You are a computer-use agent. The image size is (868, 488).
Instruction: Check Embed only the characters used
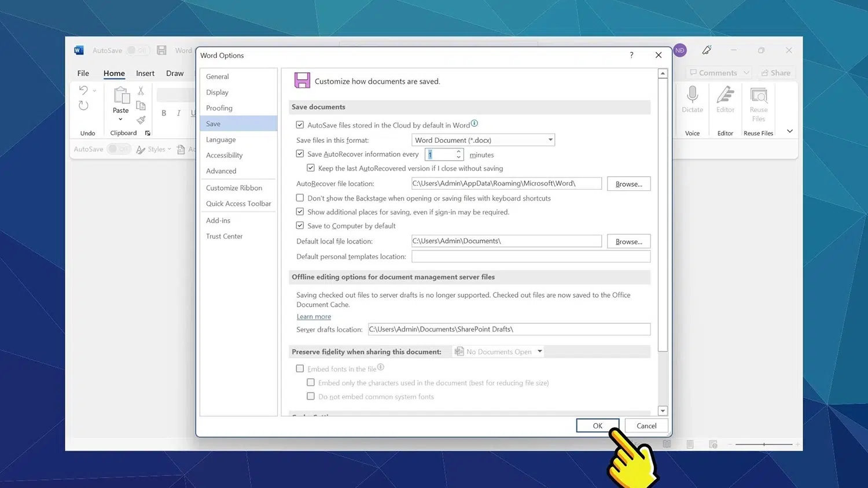click(x=311, y=382)
